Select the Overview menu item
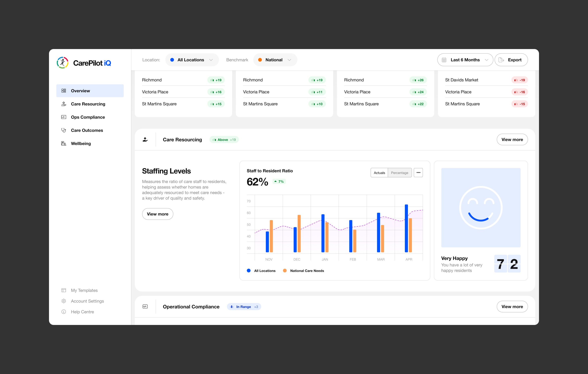 click(90, 91)
